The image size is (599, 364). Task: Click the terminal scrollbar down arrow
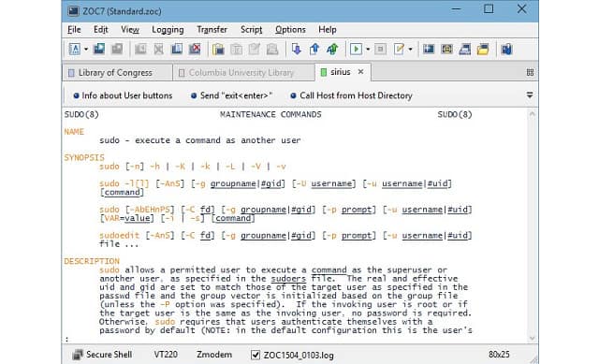point(532,338)
